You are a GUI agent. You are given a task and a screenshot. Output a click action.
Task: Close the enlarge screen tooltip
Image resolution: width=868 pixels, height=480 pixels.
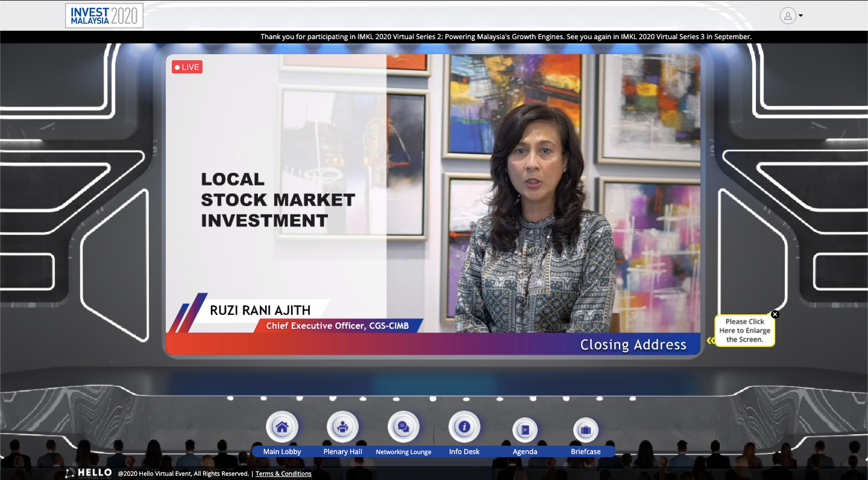click(775, 314)
